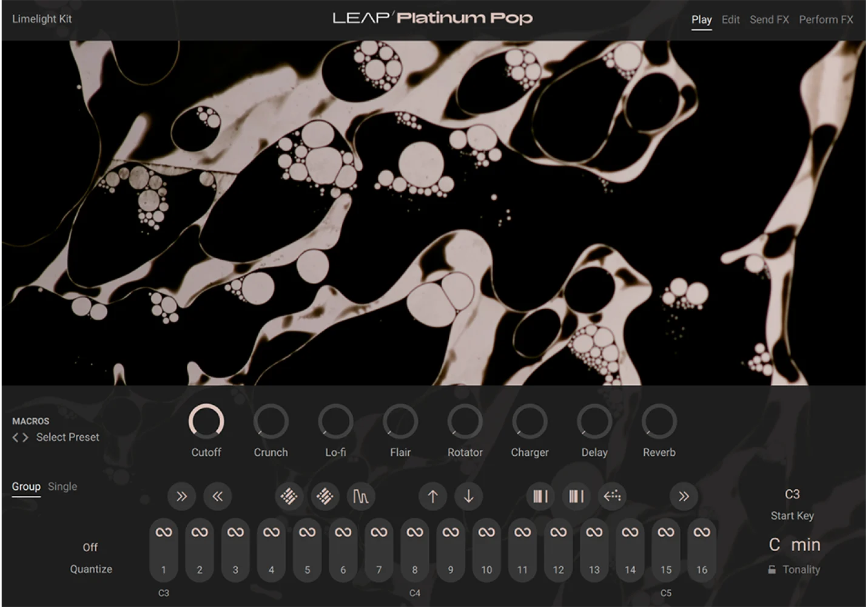
Task: Toggle the Tonality lock
Action: coord(771,569)
